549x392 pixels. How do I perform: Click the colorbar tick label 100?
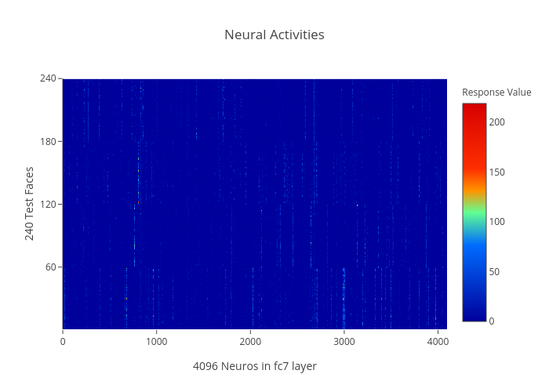497,222
